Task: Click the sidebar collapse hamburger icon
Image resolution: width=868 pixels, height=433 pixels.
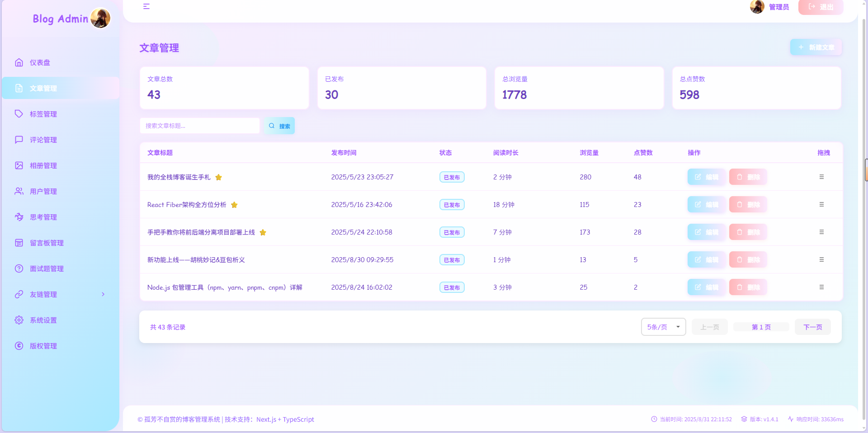Action: pyautogui.click(x=146, y=6)
